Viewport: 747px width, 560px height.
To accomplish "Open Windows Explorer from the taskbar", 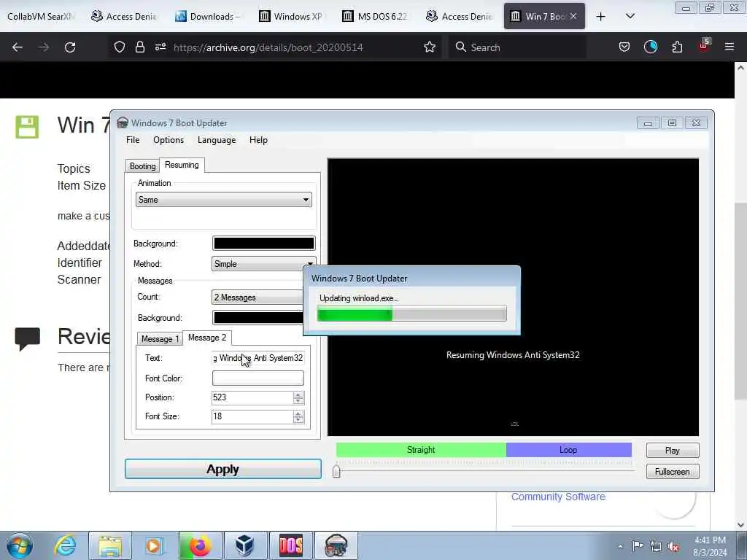I will pos(110,545).
